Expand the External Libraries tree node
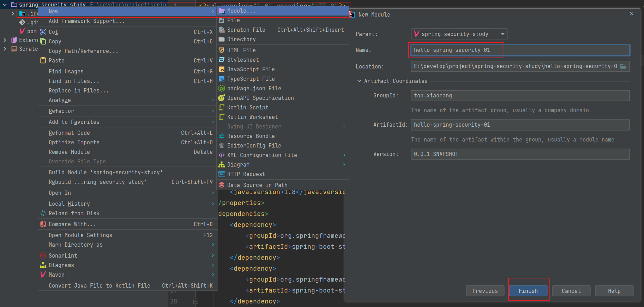The image size is (644, 307). (5, 40)
